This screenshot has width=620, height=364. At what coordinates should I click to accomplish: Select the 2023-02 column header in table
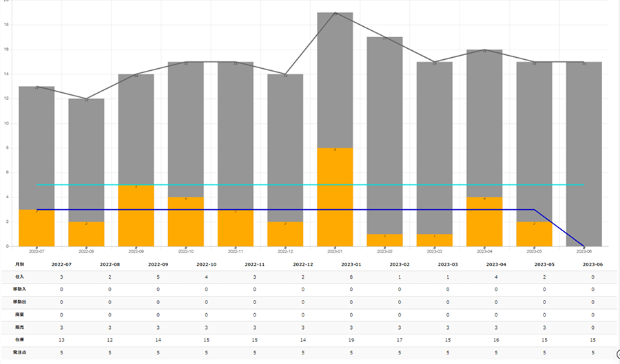(x=400, y=264)
